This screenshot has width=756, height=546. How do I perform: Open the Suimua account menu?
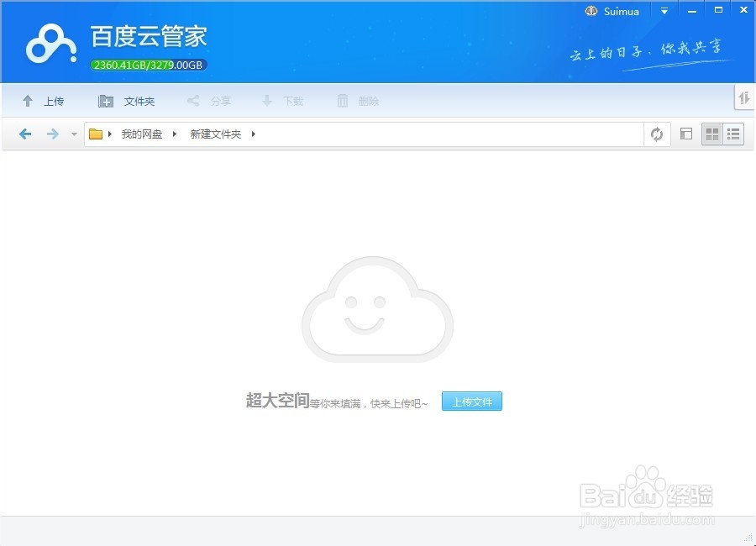(612, 10)
